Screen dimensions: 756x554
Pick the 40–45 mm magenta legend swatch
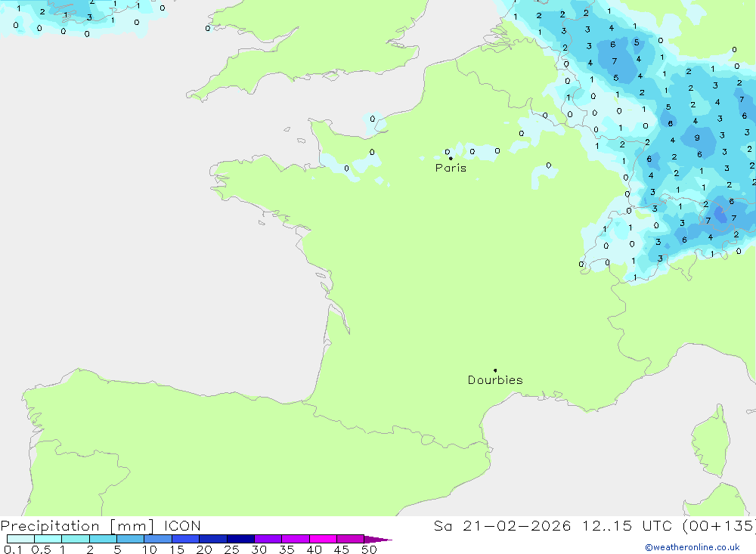[x=323, y=539]
